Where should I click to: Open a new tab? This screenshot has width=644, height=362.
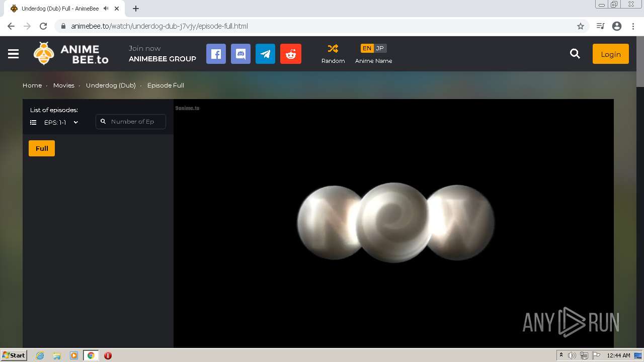(136, 9)
